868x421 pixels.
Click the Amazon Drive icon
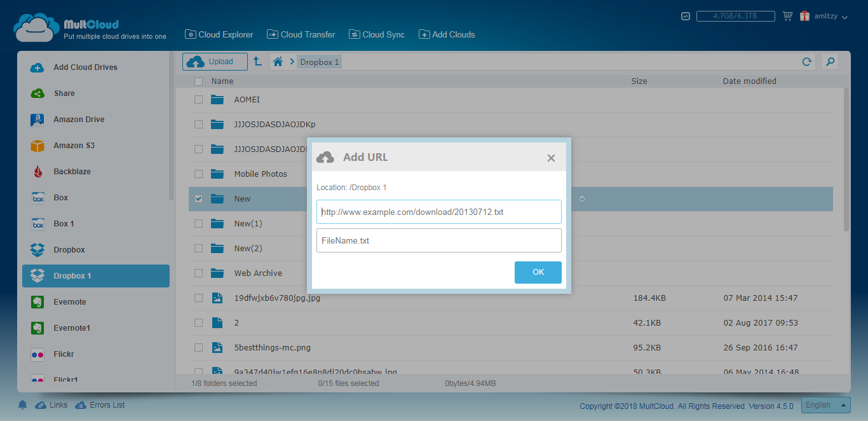coord(37,120)
